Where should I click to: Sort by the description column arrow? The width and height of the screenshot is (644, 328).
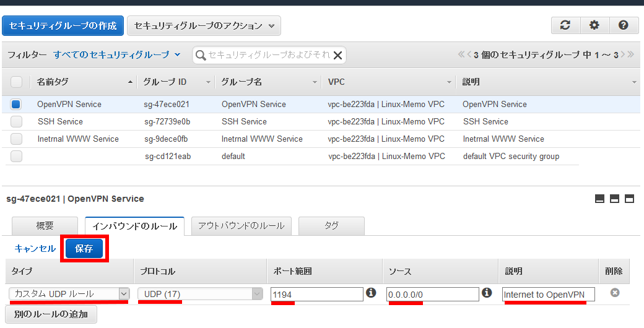(x=635, y=82)
